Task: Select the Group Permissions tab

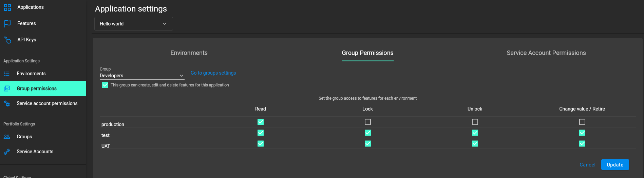Action: (x=367, y=53)
